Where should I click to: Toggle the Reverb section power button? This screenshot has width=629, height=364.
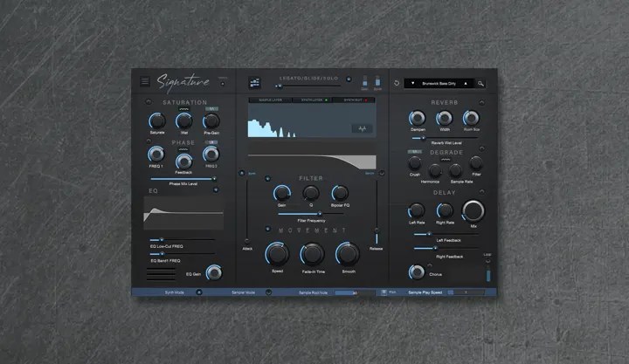pyautogui.click(x=481, y=103)
